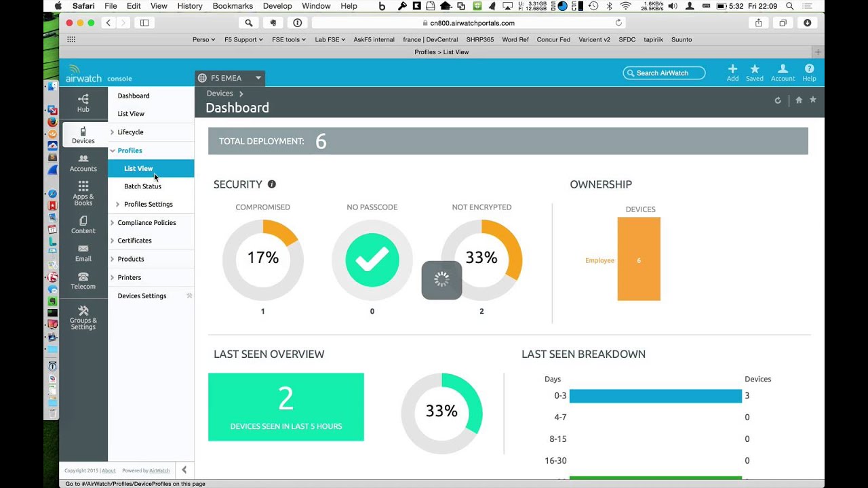Click the Compromised 17% donut chart
The height and width of the screenshot is (488, 868).
point(263,260)
